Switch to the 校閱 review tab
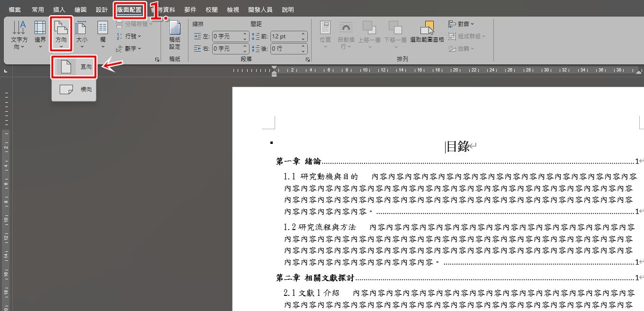 (212, 9)
